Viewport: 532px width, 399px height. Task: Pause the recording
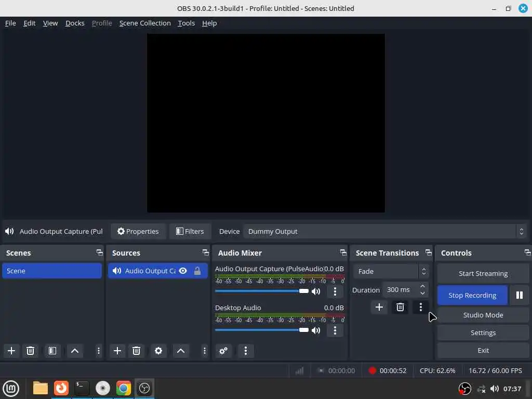point(520,295)
